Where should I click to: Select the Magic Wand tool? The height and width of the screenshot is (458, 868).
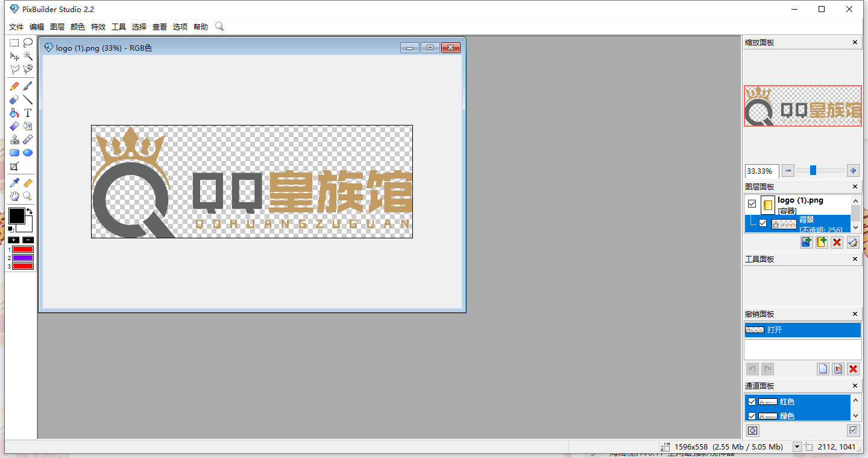pyautogui.click(x=28, y=56)
